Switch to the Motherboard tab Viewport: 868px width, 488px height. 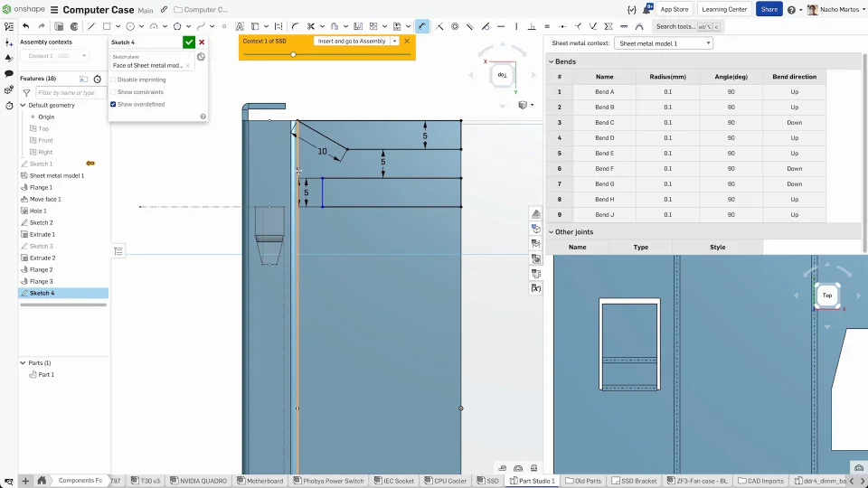pyautogui.click(x=260, y=481)
